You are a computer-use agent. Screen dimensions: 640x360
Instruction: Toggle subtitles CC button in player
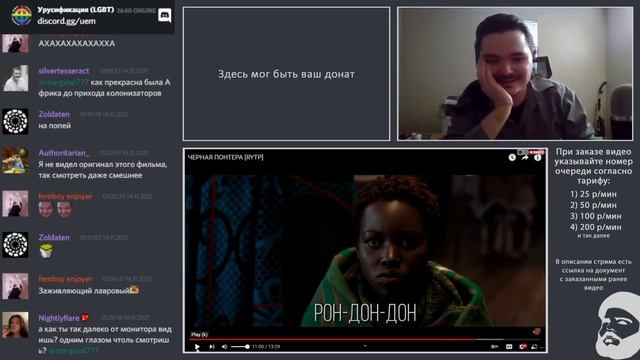pyautogui.click(x=509, y=347)
